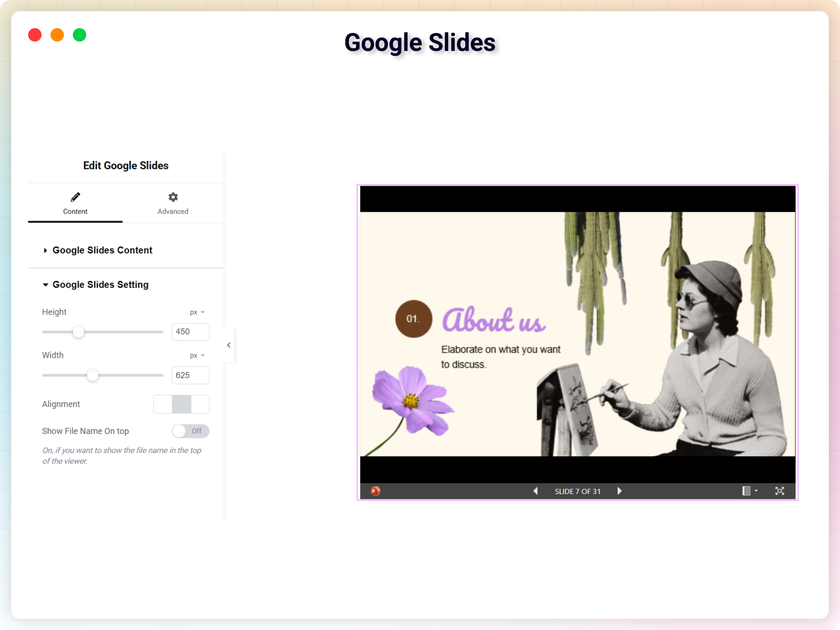The image size is (840, 630).
Task: Click the red close window button
Action: 35,35
